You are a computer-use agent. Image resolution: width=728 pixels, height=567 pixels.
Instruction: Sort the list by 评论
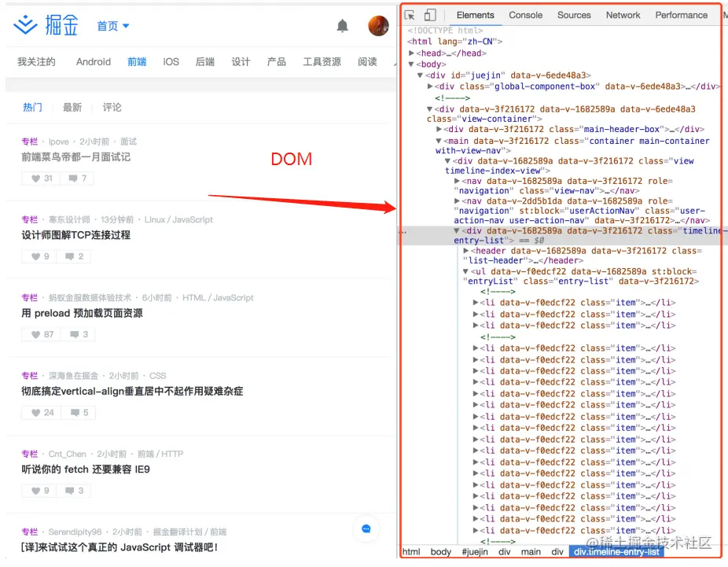coord(112,107)
